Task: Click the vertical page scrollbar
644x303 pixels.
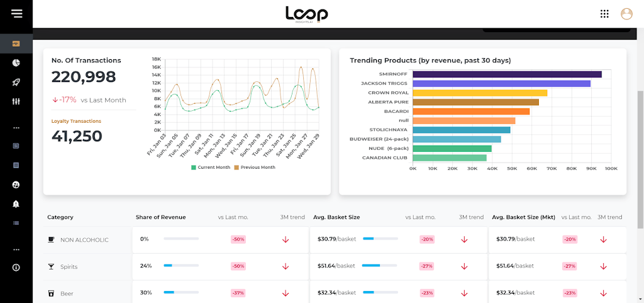Action: (640, 159)
